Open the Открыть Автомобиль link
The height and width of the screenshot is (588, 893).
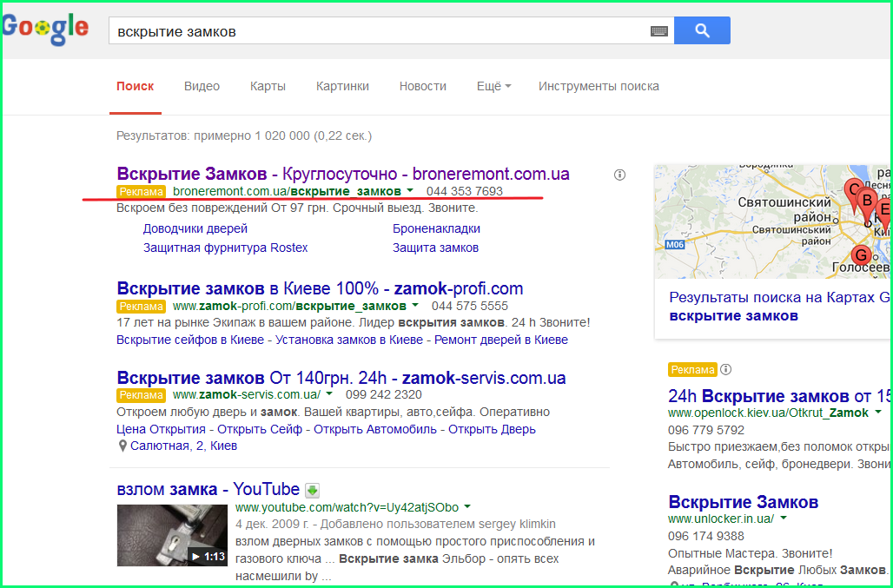pyautogui.click(x=375, y=429)
